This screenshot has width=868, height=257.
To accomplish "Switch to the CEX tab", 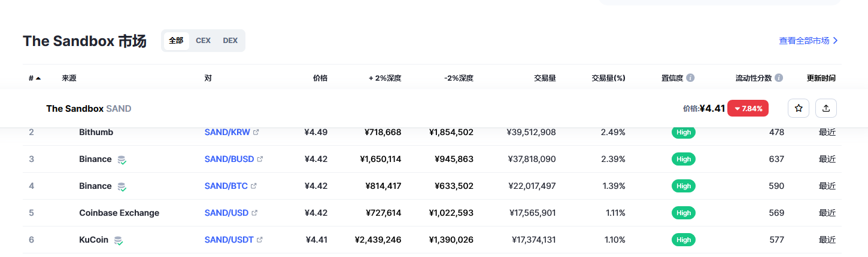I will 203,41.
